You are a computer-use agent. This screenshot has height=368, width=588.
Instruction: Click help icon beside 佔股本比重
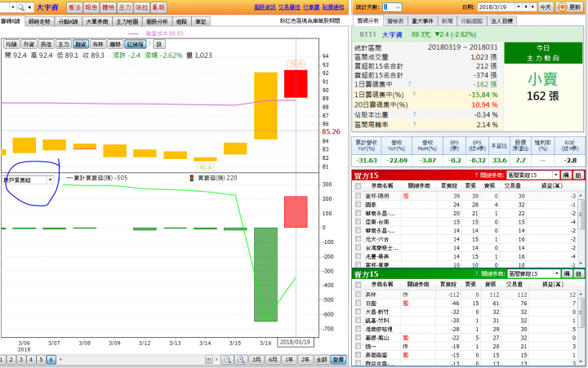(414, 114)
